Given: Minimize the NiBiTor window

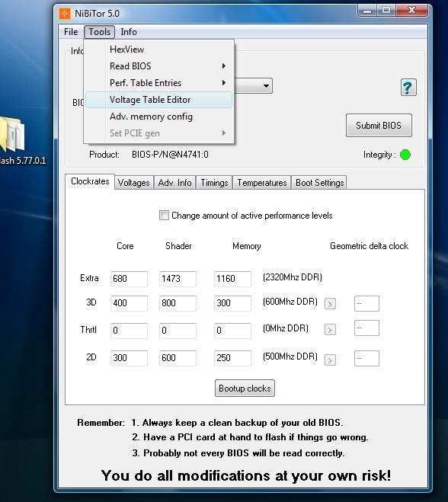Looking at the screenshot, I should point(367,11).
